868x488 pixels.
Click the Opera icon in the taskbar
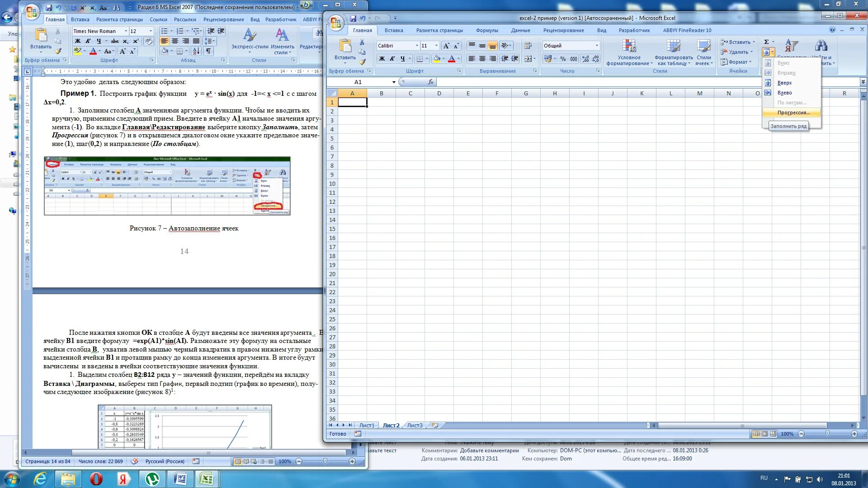coord(96,479)
